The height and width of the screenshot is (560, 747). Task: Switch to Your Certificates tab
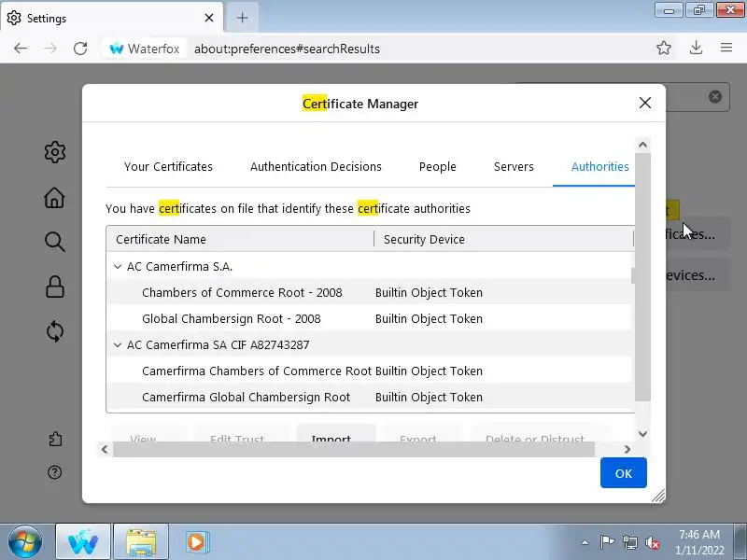(168, 167)
